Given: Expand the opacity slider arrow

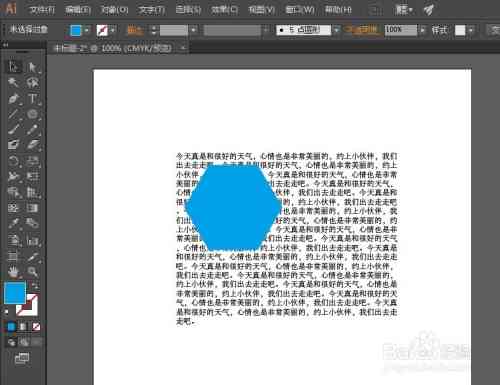Looking at the screenshot, I should 423,30.
